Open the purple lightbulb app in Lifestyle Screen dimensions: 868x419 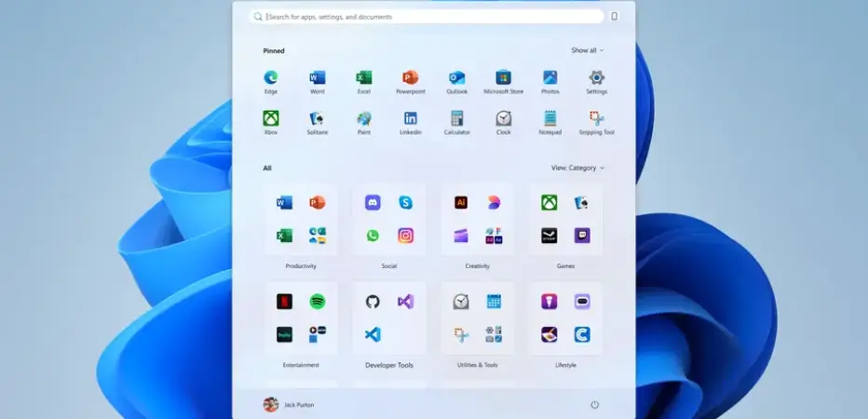(549, 302)
